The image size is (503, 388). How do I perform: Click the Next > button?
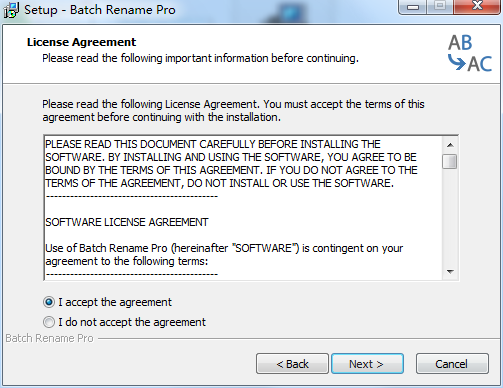tap(367, 364)
